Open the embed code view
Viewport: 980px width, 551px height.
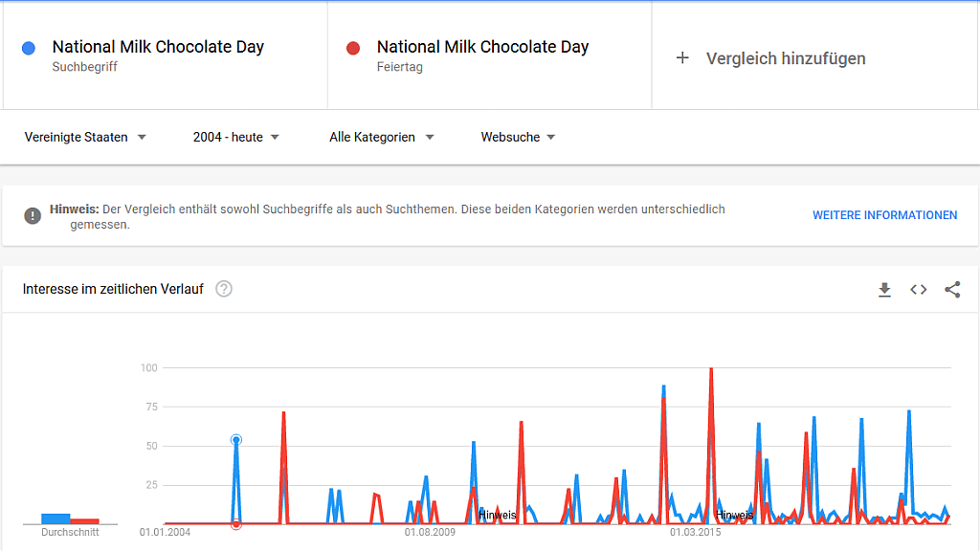[918, 289]
